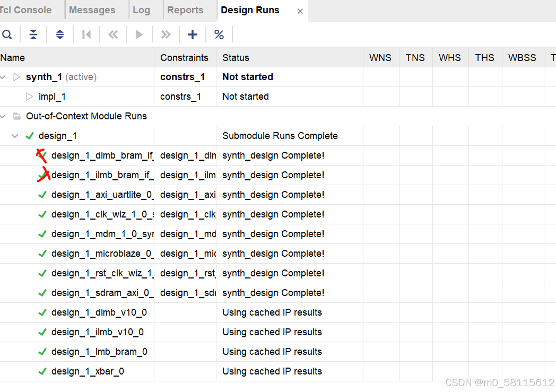Click the TNS column header
The height and width of the screenshot is (392, 556).
tap(415, 58)
